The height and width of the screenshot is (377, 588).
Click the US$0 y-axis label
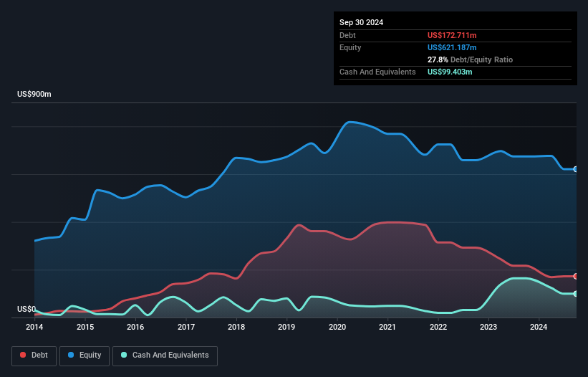26,309
